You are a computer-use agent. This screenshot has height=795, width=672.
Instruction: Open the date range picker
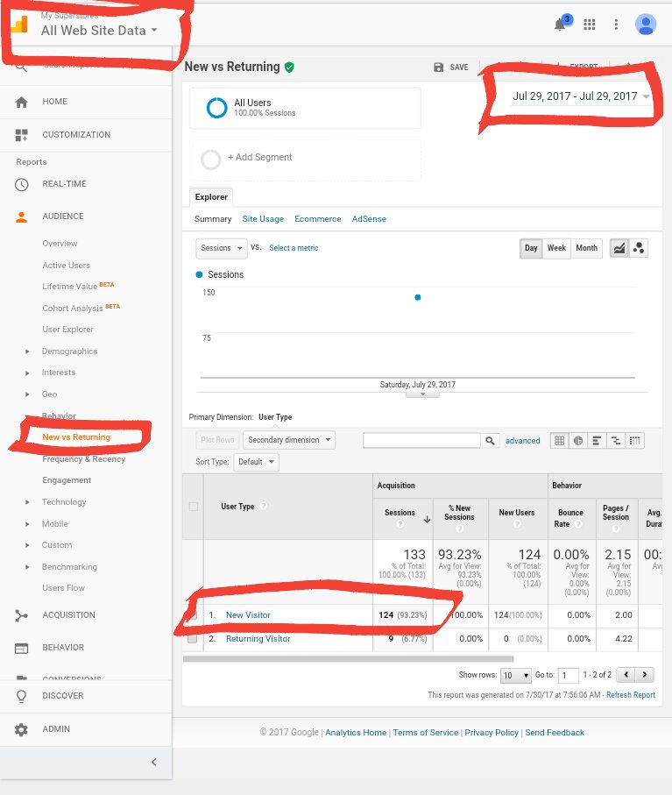pyautogui.click(x=580, y=96)
